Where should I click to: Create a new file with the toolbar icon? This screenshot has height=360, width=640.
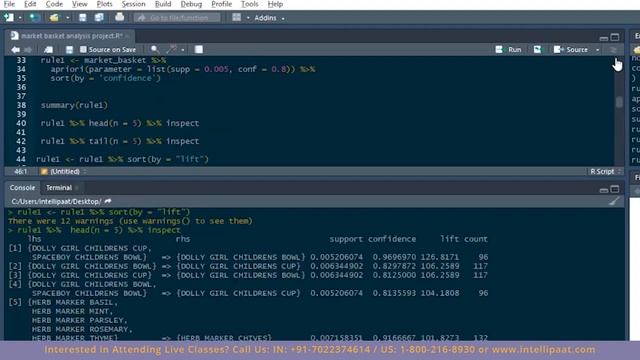pos(9,18)
